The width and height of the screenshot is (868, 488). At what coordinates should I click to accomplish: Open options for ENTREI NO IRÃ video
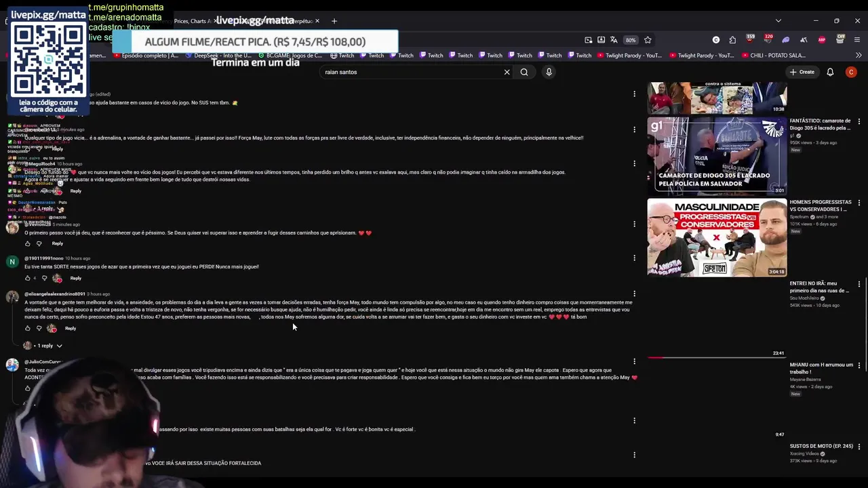click(x=859, y=284)
